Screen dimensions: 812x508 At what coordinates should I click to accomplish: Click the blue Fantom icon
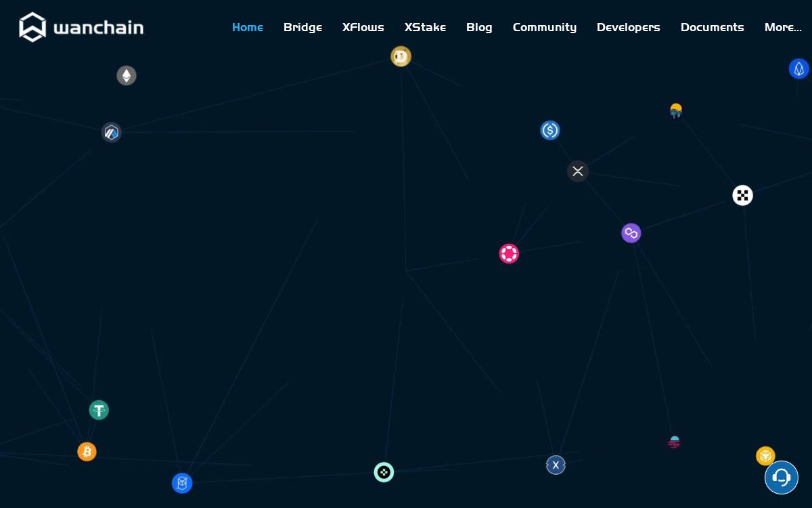182,483
